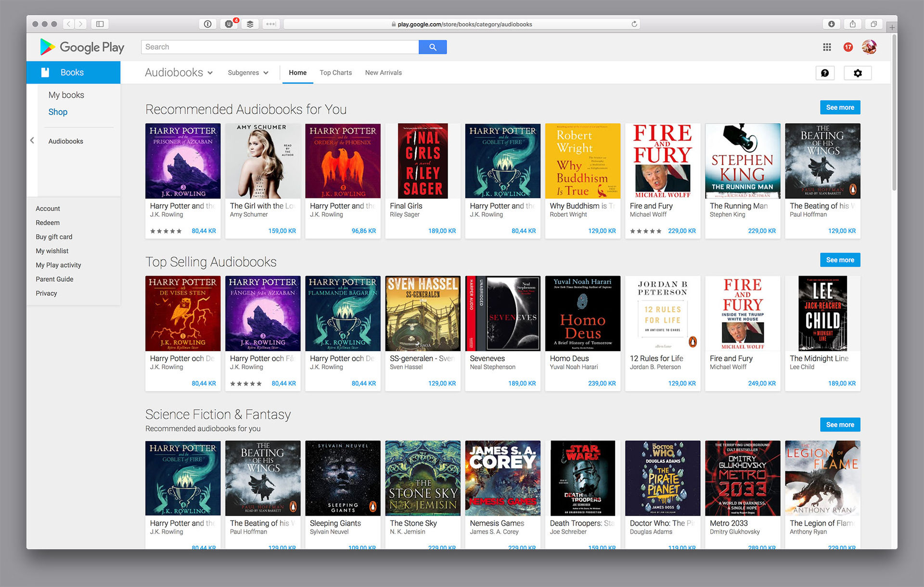The width and height of the screenshot is (924, 587).
Task: Toggle Safari sidebar button
Action: tap(100, 24)
